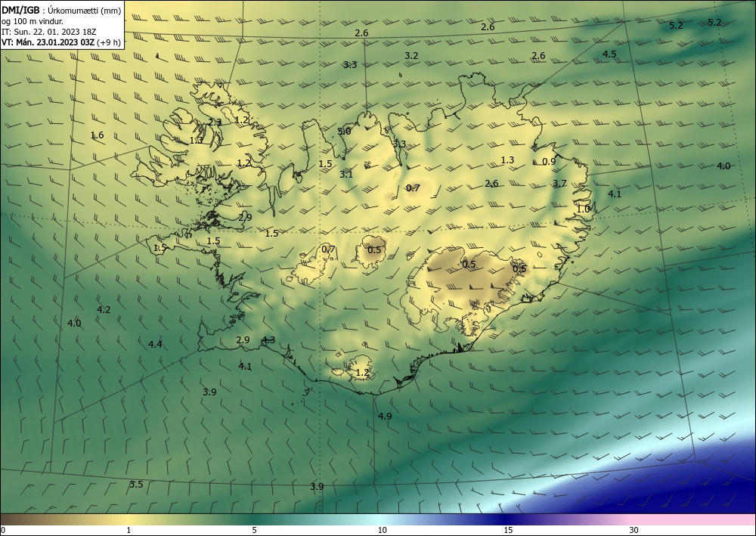Click the 4.2 value label
Viewport: 756px width, 536px height.
[x=104, y=309]
